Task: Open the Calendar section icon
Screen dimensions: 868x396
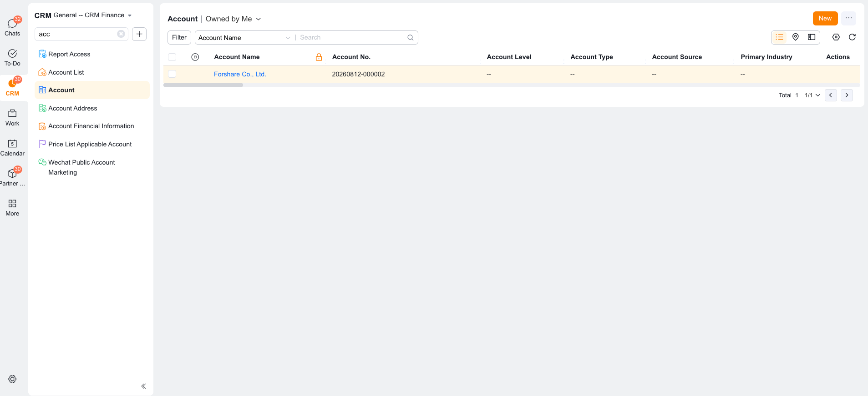Action: (12, 144)
